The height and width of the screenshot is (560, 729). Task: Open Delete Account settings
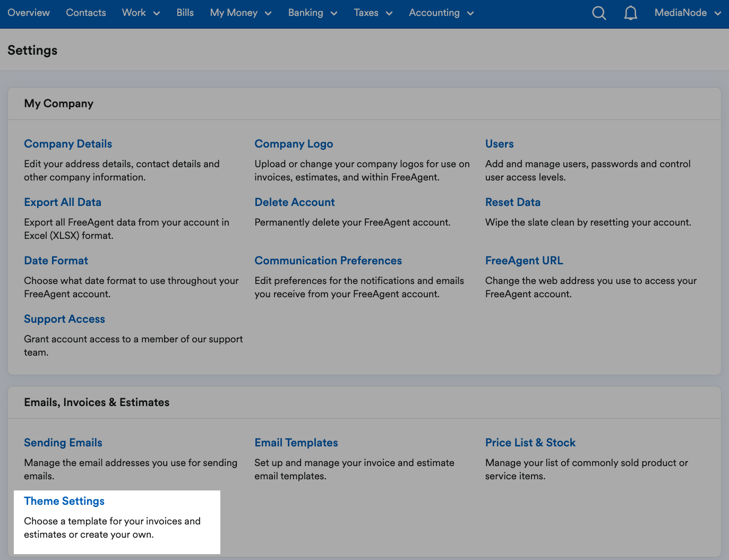tap(295, 202)
